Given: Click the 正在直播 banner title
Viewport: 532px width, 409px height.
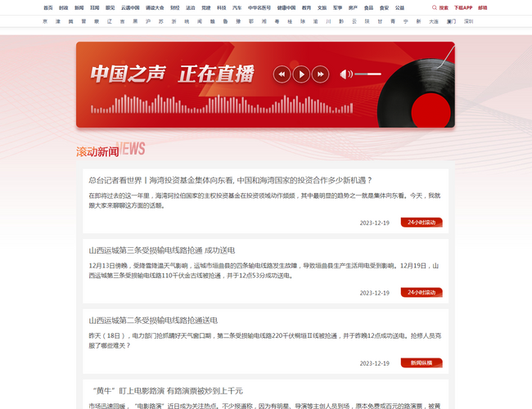Looking at the screenshot, I should point(216,74).
